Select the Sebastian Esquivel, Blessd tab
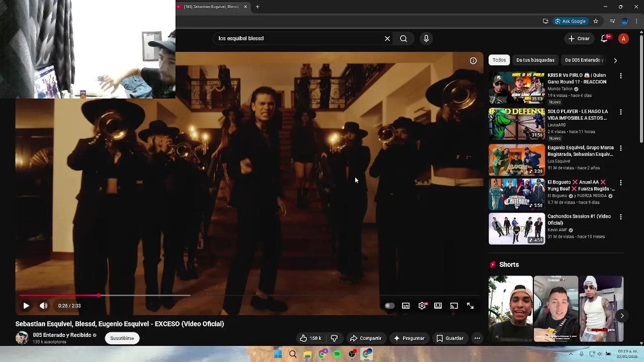Viewport: 644px width, 362px height. pyautogui.click(x=211, y=7)
